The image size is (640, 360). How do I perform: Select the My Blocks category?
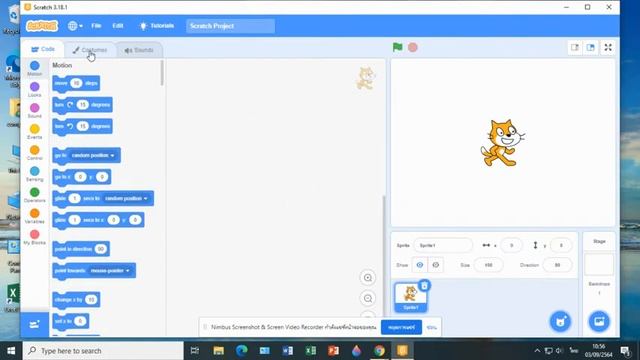click(x=35, y=237)
